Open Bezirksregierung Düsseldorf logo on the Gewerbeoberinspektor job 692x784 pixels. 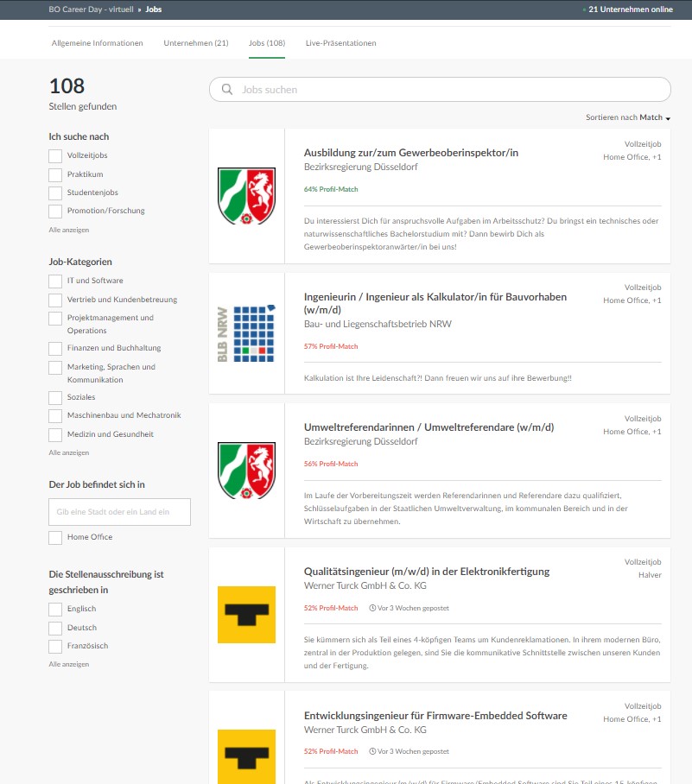[247, 196]
